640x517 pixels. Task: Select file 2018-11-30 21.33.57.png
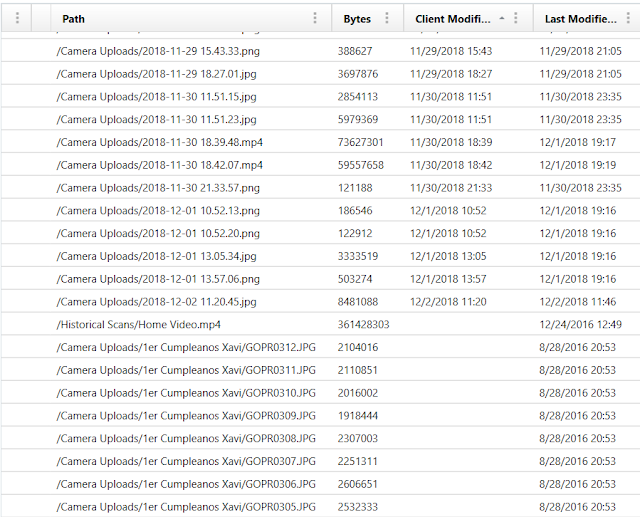158,188
